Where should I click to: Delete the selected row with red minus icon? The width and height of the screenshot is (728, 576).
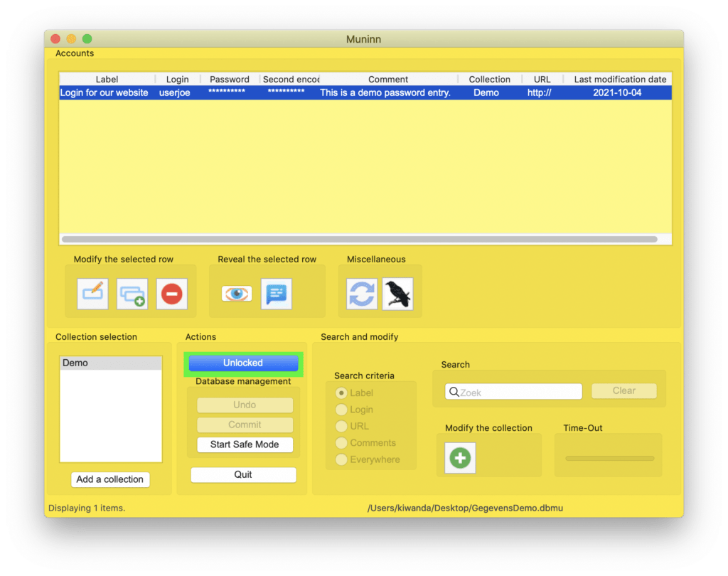(172, 294)
